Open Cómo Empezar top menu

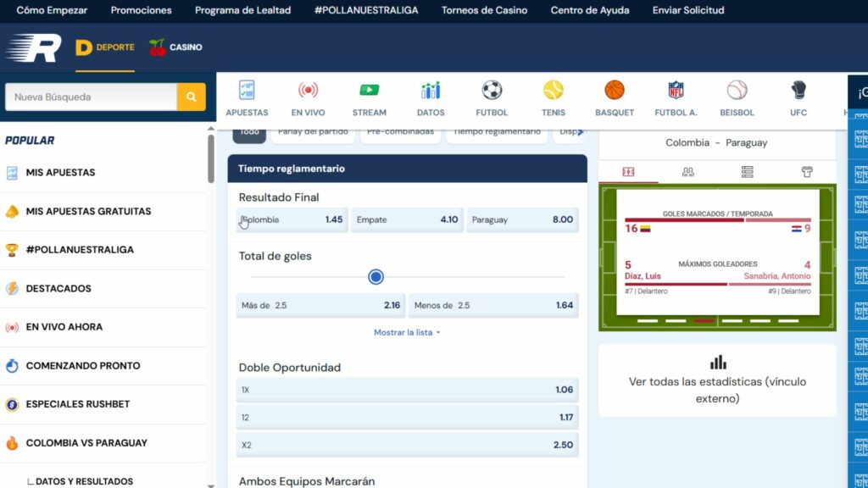52,10
